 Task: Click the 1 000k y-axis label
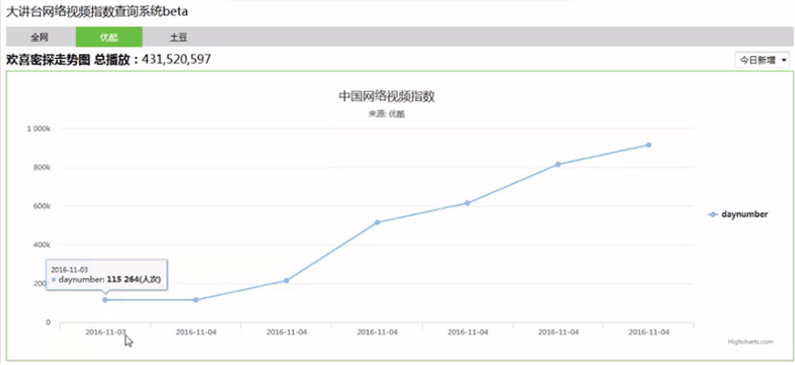coord(39,129)
